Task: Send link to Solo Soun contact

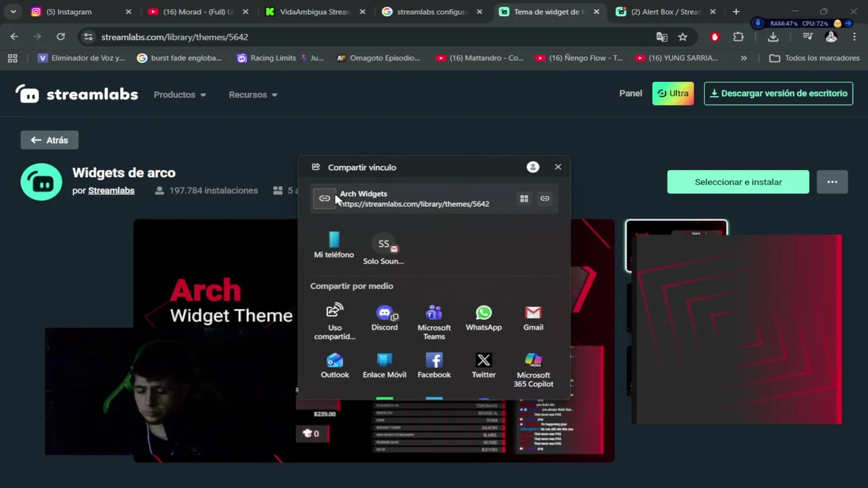Action: (383, 249)
